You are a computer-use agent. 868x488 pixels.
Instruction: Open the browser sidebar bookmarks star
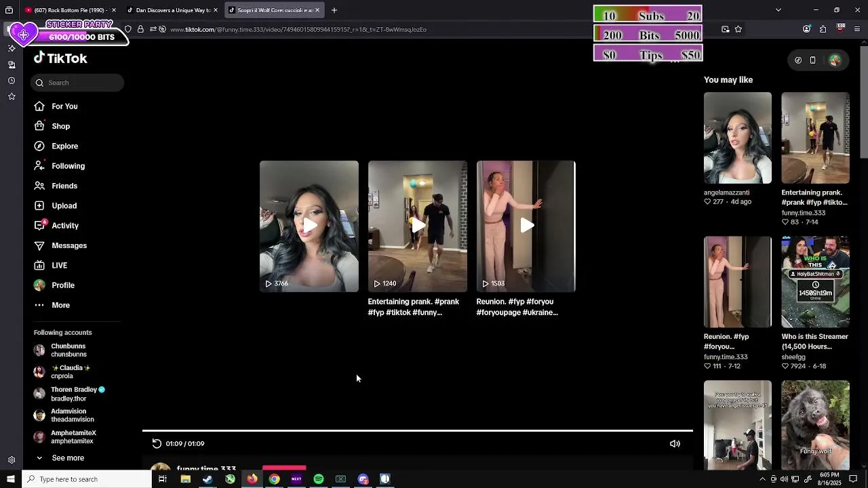click(x=12, y=97)
